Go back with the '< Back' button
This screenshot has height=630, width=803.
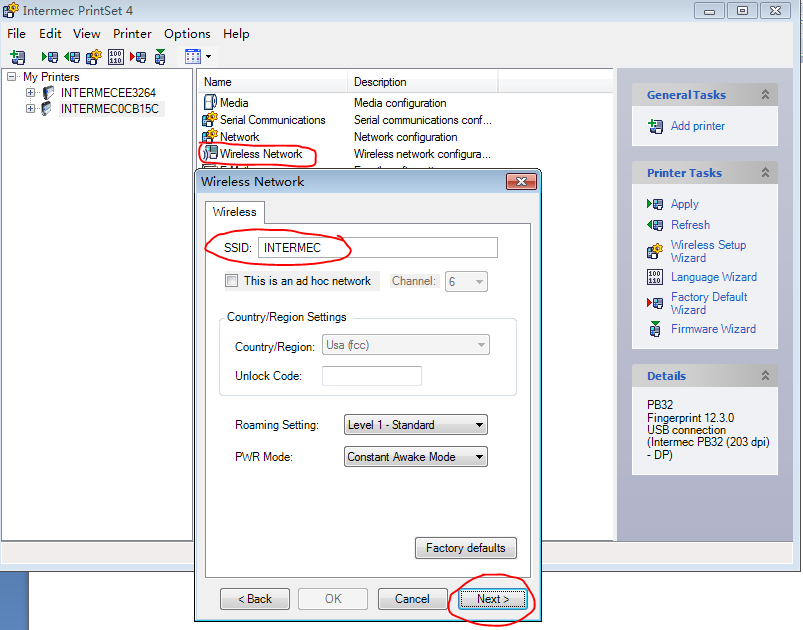(x=255, y=599)
